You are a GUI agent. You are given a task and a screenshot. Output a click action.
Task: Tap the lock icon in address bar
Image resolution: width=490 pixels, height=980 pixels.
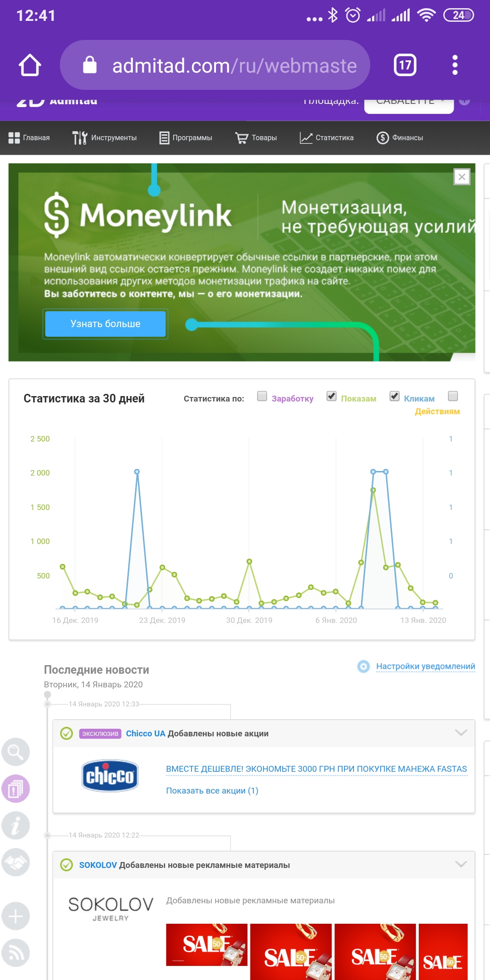coord(89,65)
